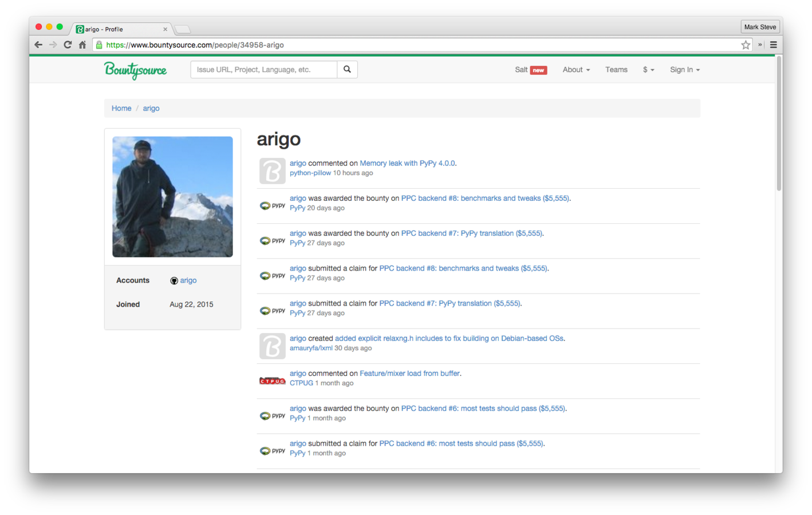The image size is (812, 515).
Task: Click PyPy logo beside PPC backend #8 claim
Action: (x=272, y=275)
